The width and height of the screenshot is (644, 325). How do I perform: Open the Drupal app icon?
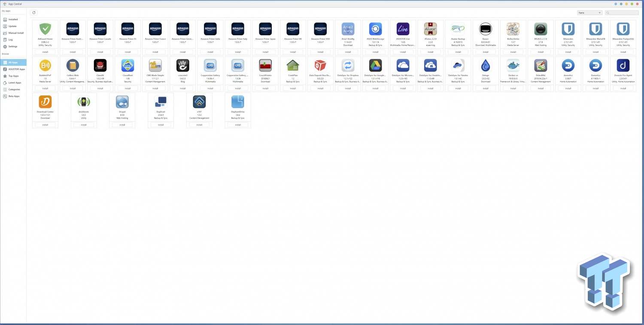122,102
